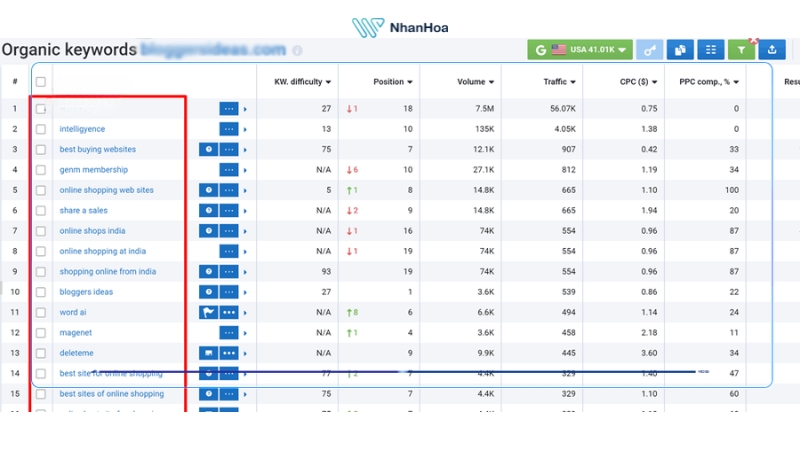
Task: Tick the checkbox for word ai
Action: coord(41,312)
